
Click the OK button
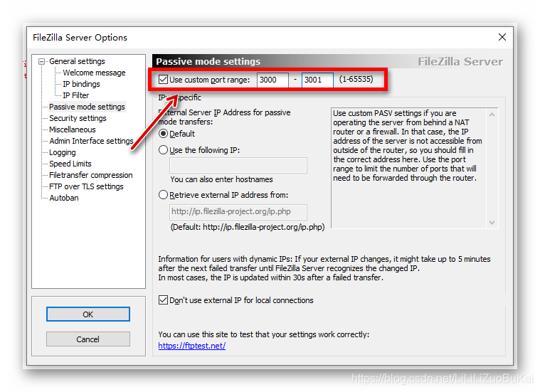(88, 314)
